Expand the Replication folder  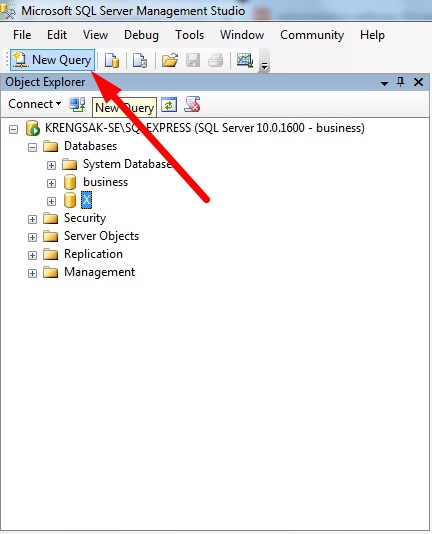pos(32,255)
